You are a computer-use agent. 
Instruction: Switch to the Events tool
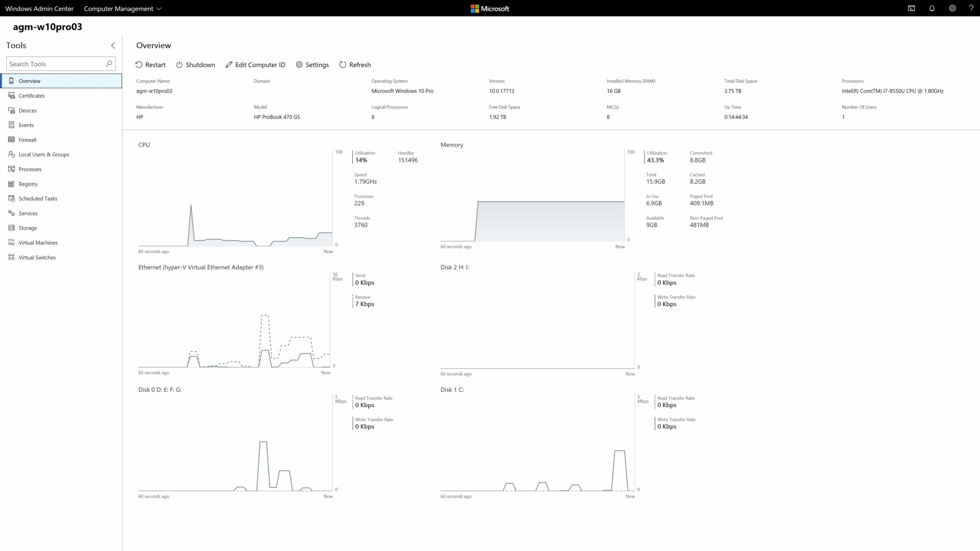click(26, 125)
